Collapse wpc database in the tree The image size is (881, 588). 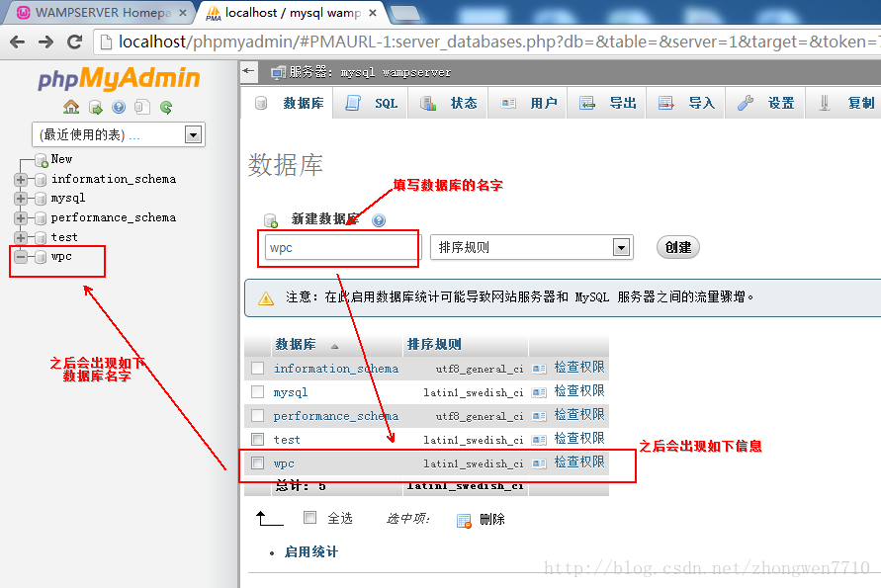point(21,257)
